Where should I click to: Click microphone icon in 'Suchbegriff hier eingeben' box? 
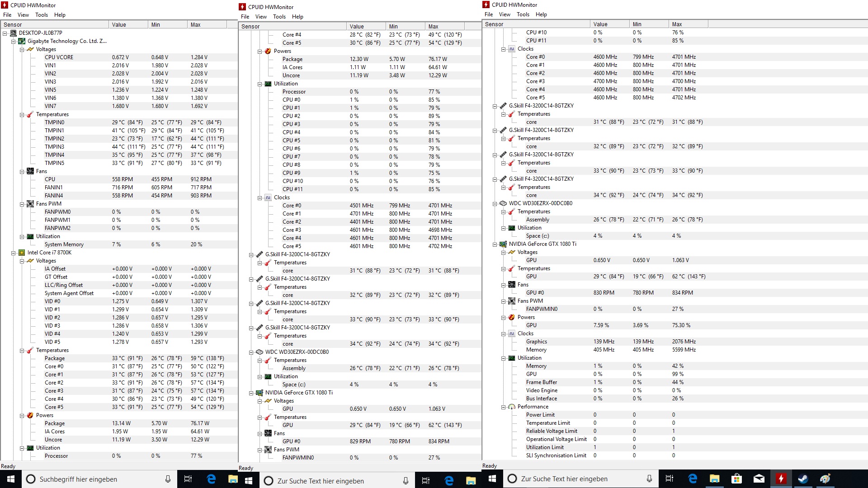[x=168, y=479]
